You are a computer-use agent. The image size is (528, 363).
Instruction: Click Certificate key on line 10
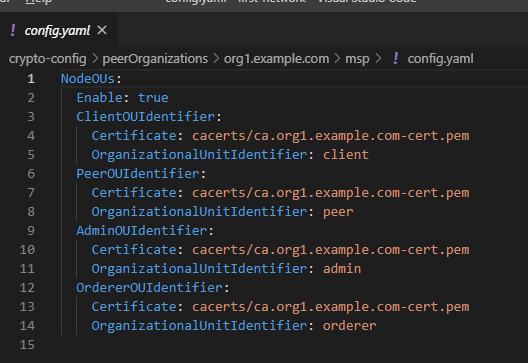[x=134, y=250]
